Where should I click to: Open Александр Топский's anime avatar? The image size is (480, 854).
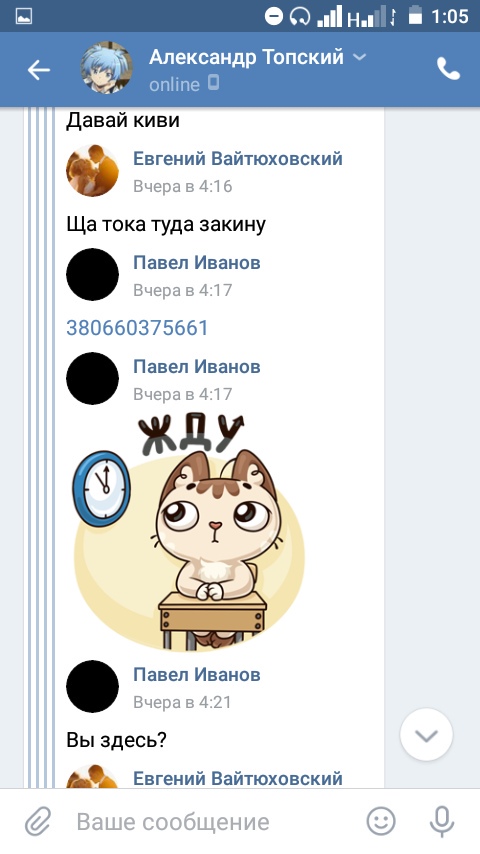107,68
